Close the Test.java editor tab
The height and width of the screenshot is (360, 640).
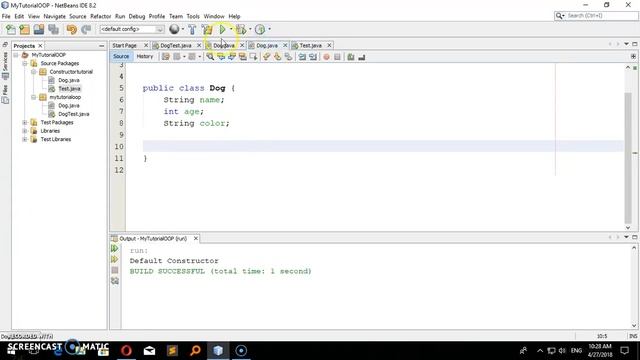click(x=329, y=45)
